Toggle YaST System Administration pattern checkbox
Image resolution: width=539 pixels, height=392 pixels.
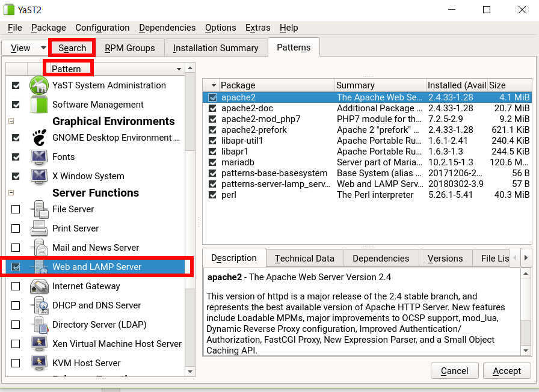coord(16,85)
